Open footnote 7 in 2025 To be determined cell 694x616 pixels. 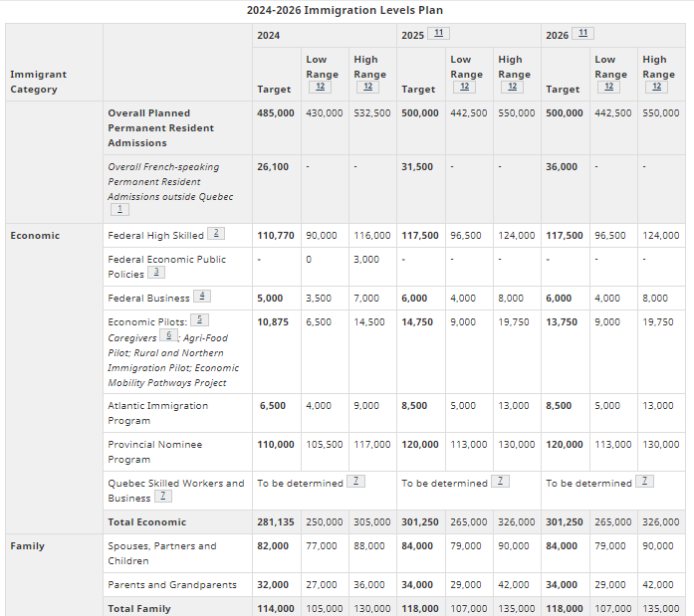coord(501,482)
